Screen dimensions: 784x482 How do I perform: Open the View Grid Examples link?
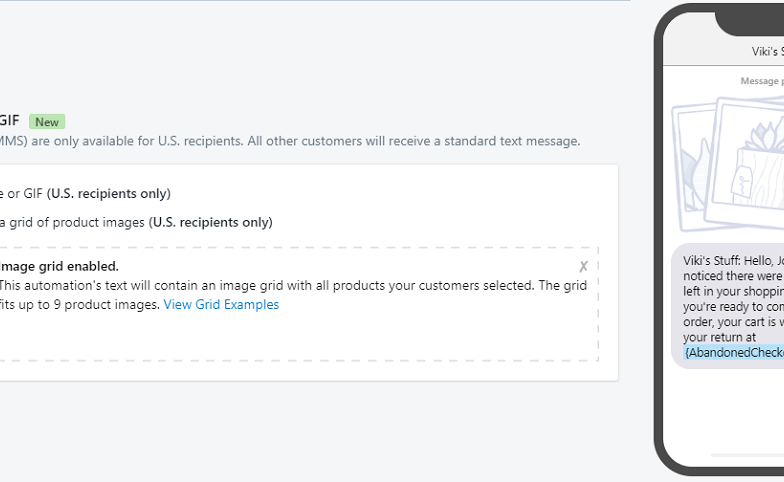click(221, 305)
